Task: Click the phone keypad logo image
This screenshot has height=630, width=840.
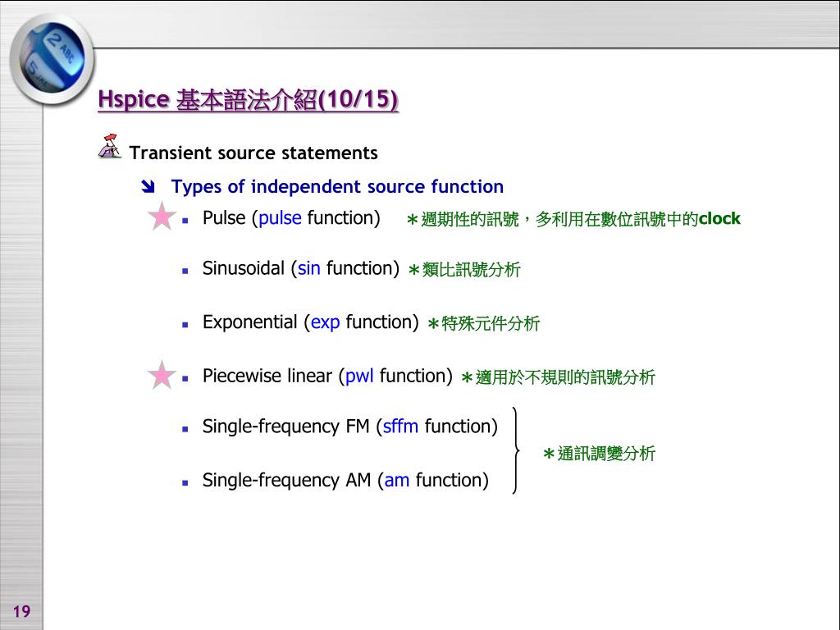Action: pos(52,59)
